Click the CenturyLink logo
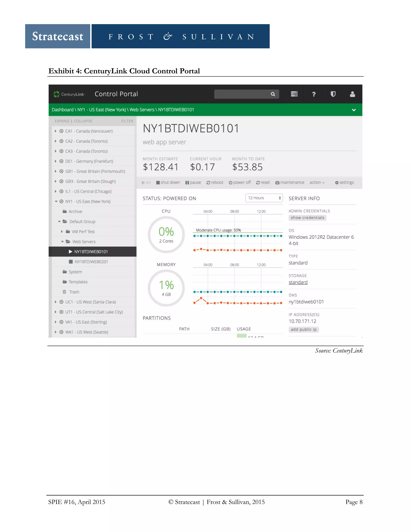 [x=69, y=94]
